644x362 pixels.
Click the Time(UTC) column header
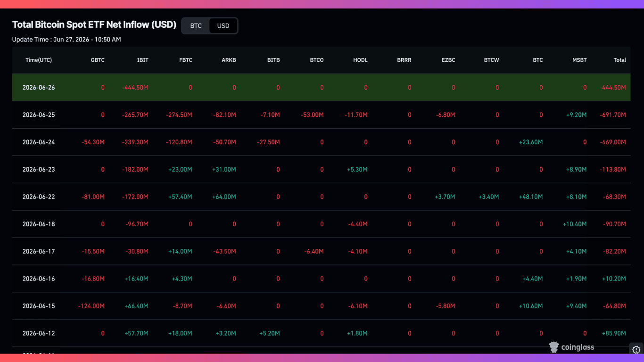pyautogui.click(x=39, y=60)
